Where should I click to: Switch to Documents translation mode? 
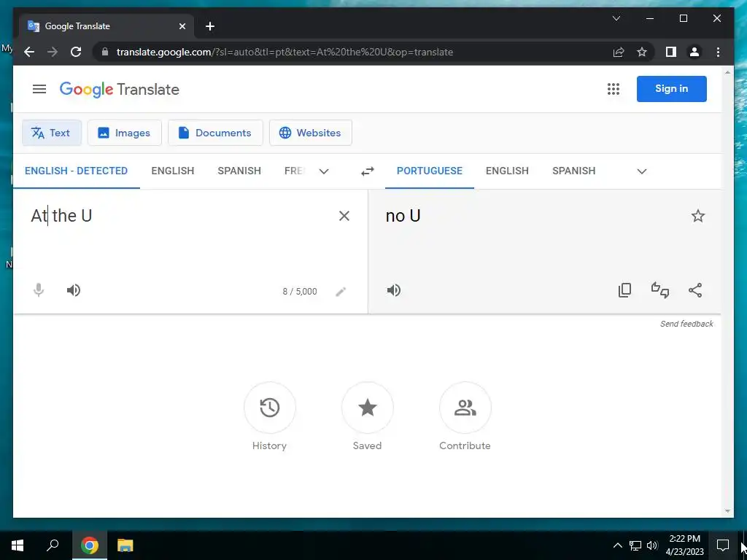(215, 133)
